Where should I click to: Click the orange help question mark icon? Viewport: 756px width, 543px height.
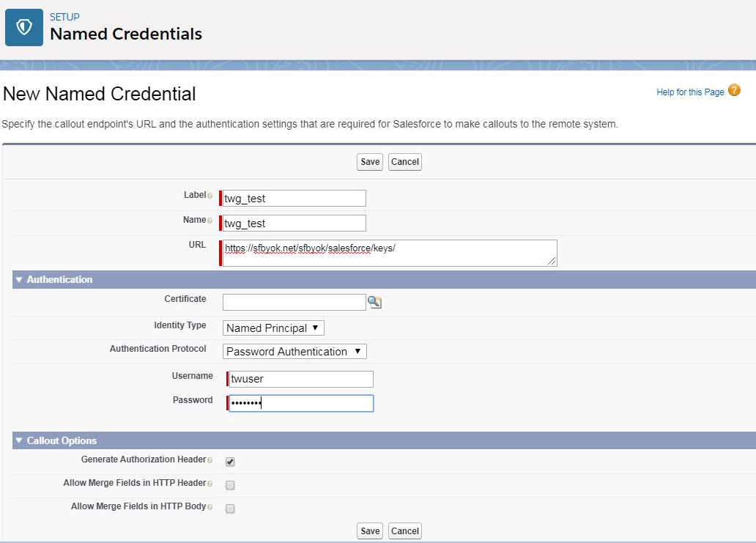click(734, 91)
